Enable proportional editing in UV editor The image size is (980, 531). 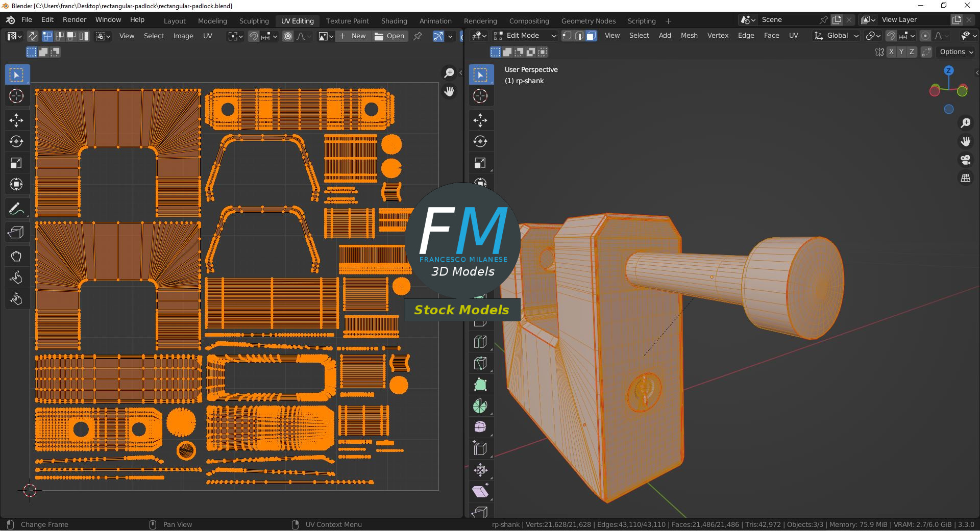[288, 36]
